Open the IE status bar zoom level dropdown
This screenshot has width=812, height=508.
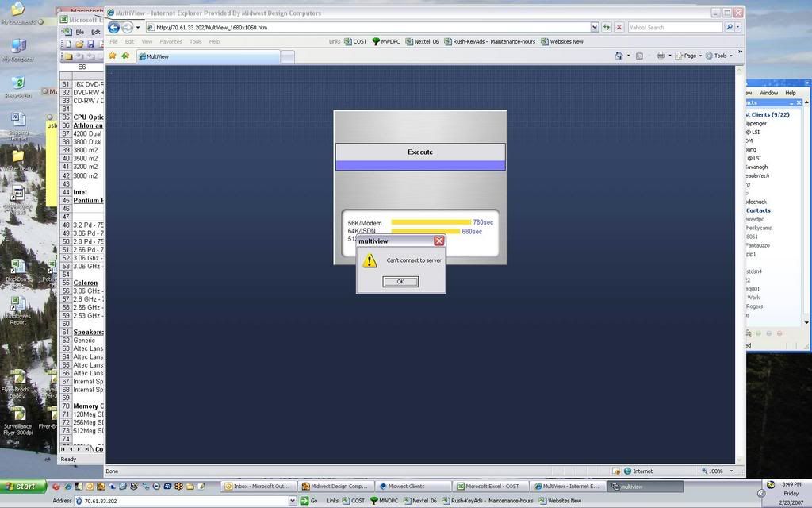click(731, 471)
